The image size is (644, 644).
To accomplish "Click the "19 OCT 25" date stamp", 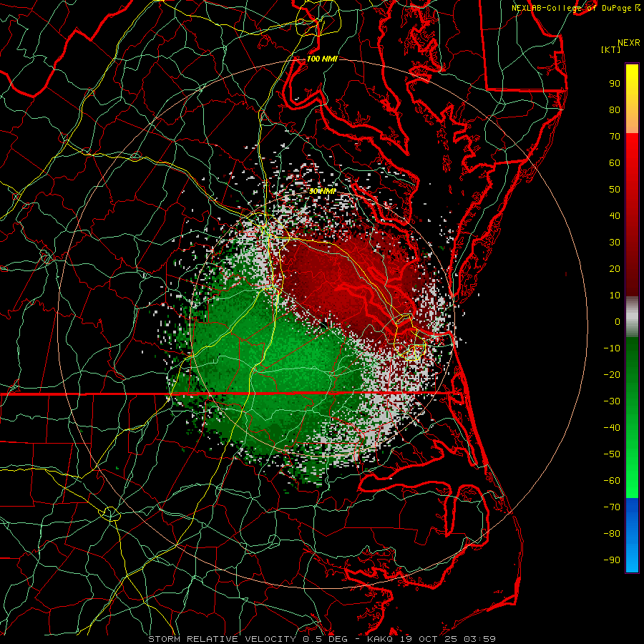I will coord(430,639).
